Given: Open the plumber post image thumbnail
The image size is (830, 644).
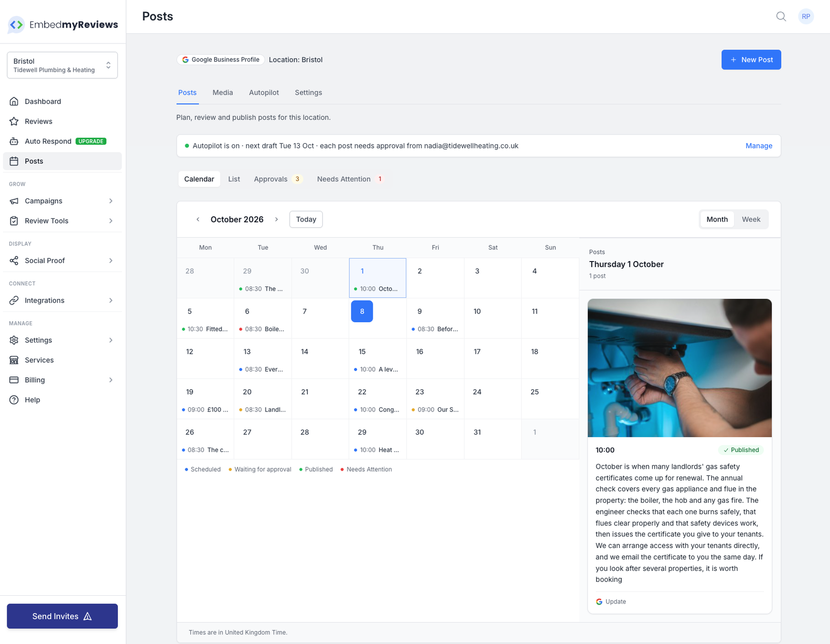Looking at the screenshot, I should click(679, 368).
